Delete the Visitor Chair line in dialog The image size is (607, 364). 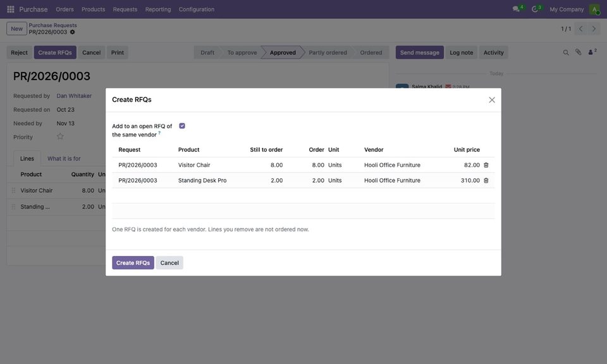point(486,165)
